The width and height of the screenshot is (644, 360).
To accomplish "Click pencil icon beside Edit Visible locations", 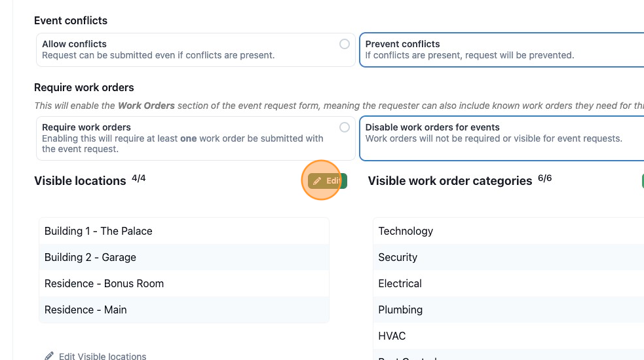I will pyautogui.click(x=49, y=356).
